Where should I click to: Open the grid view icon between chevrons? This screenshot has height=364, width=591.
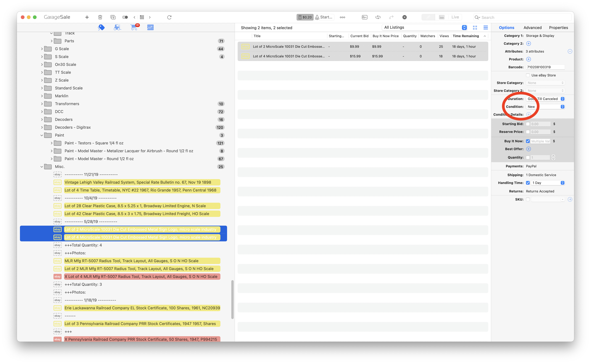click(142, 17)
